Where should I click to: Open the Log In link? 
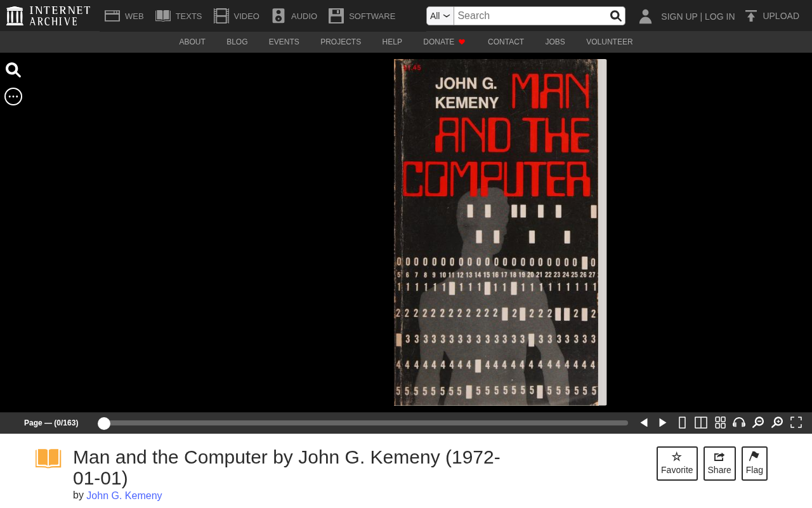pos(719,17)
